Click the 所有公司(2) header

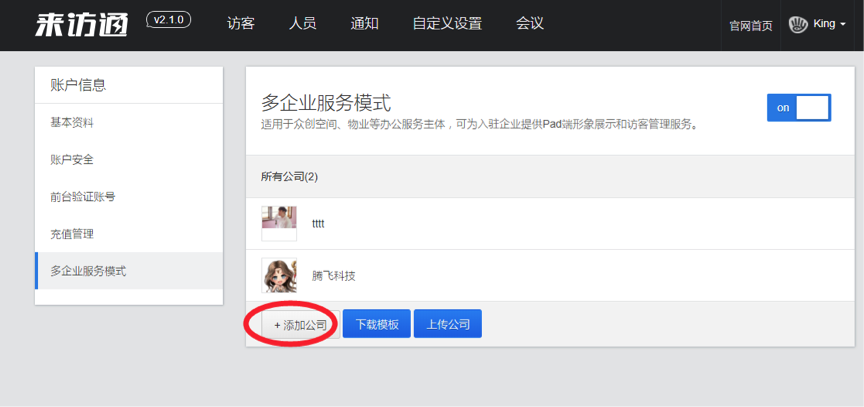pyautogui.click(x=289, y=177)
